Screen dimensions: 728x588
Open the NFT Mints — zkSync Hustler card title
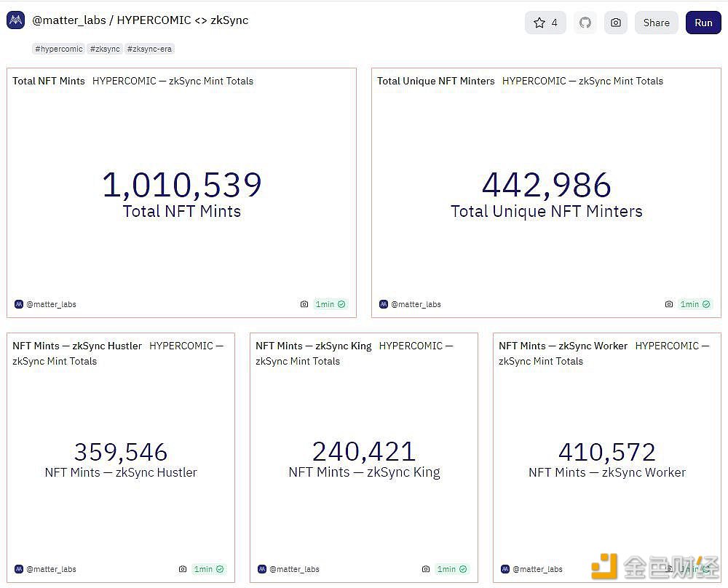click(x=77, y=346)
